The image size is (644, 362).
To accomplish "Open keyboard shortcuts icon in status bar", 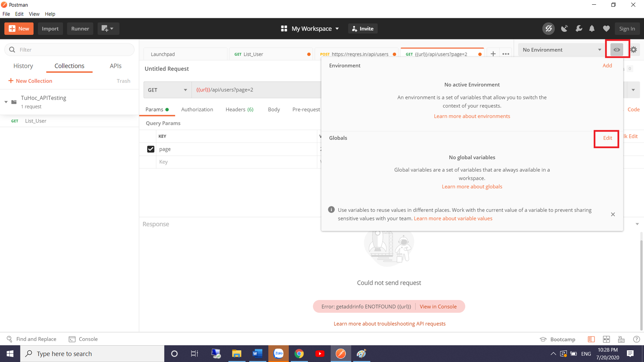I will pos(621,339).
